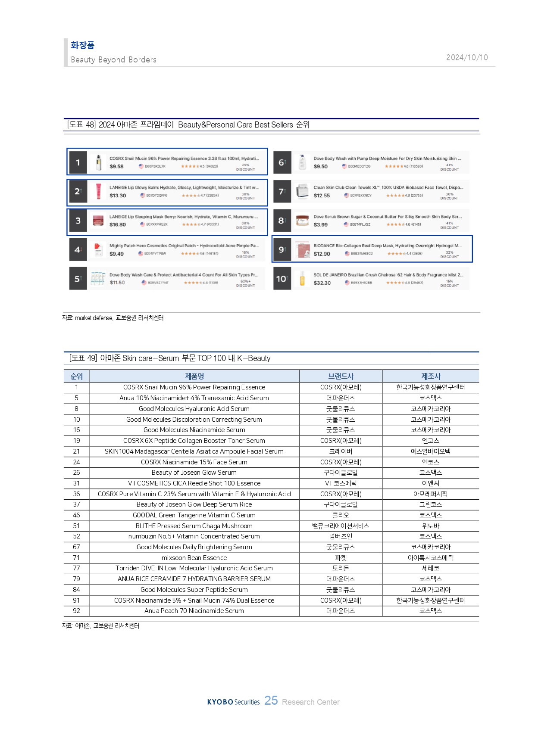Click the Dove Scrub Brown Sugar jar image
This screenshot has width=535, height=756.
click(303, 221)
